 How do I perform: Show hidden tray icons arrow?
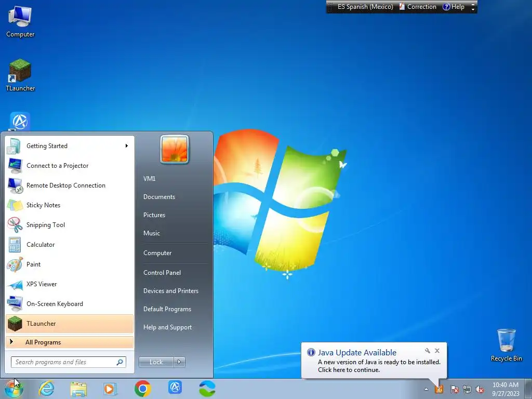coord(426,389)
